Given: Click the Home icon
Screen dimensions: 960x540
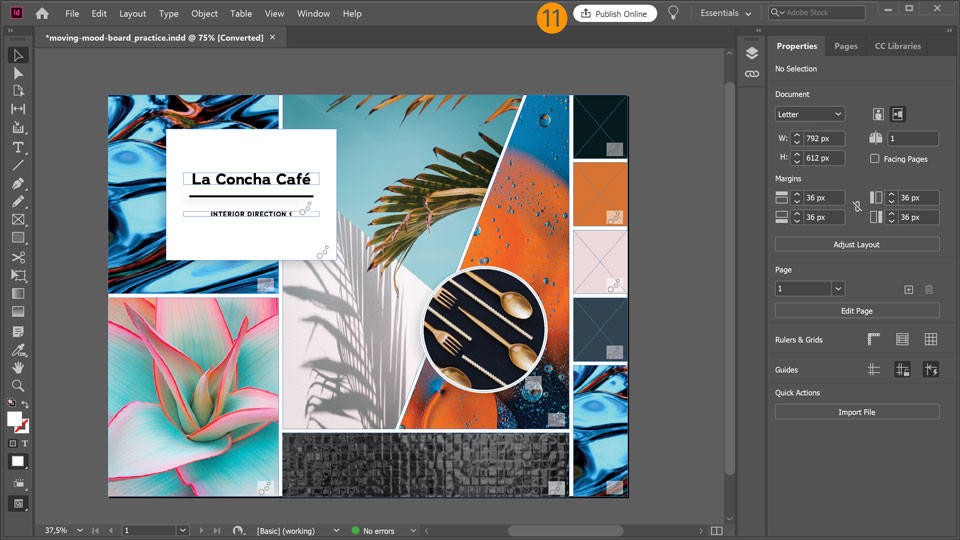Looking at the screenshot, I should click(x=42, y=13).
